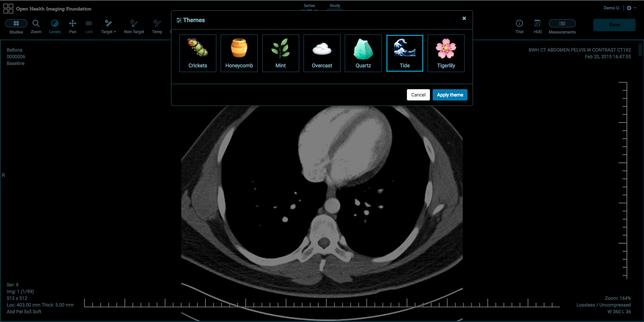The height and width of the screenshot is (322, 644).
Task: Toggle the Measurements panel
Action: (x=562, y=26)
